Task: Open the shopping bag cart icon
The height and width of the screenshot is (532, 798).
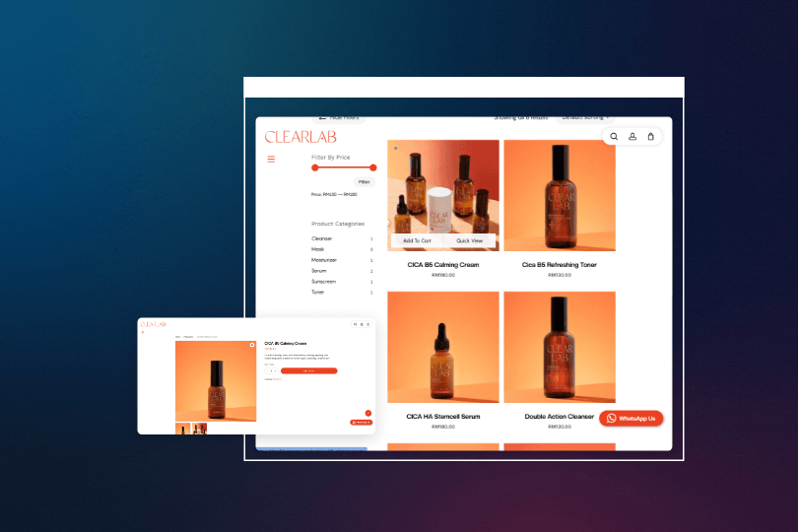Action: click(650, 137)
